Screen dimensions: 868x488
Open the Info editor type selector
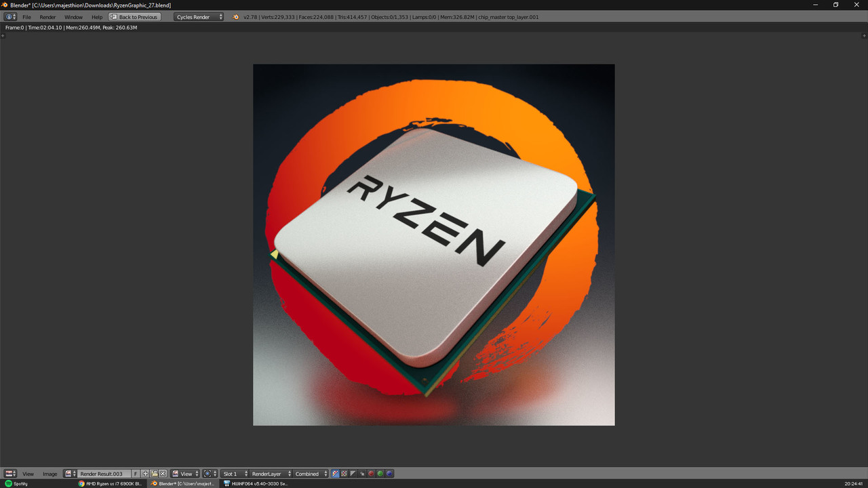[10, 17]
